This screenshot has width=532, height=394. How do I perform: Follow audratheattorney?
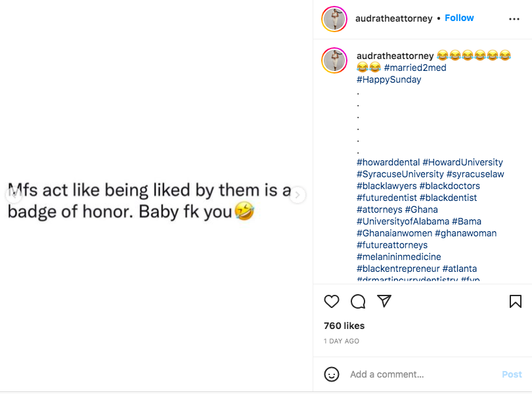(459, 18)
